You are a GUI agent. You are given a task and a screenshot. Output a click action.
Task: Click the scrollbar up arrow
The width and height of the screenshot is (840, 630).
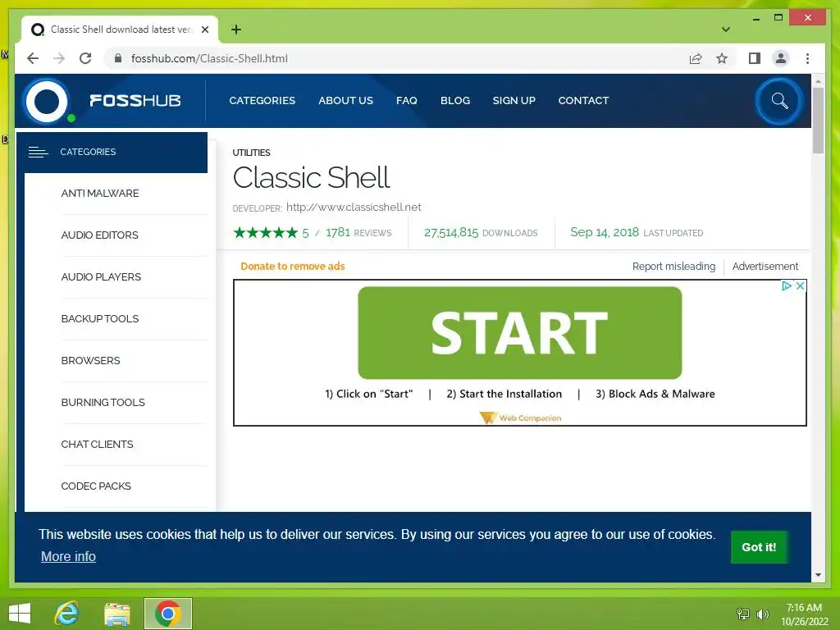click(x=818, y=81)
